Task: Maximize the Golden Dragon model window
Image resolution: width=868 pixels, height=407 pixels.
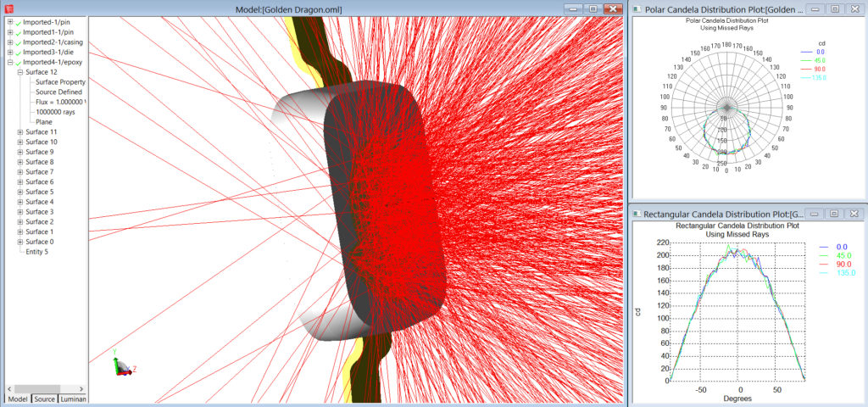Action: click(593, 8)
